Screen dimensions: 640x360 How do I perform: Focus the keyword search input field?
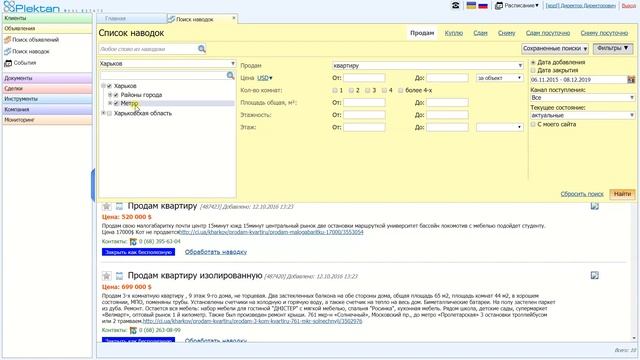click(x=148, y=49)
